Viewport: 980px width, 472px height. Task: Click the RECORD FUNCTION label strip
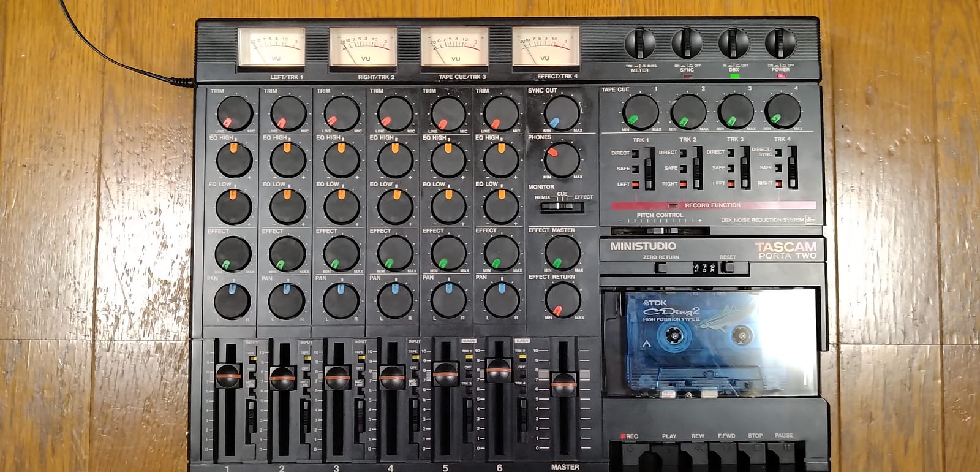click(x=713, y=205)
